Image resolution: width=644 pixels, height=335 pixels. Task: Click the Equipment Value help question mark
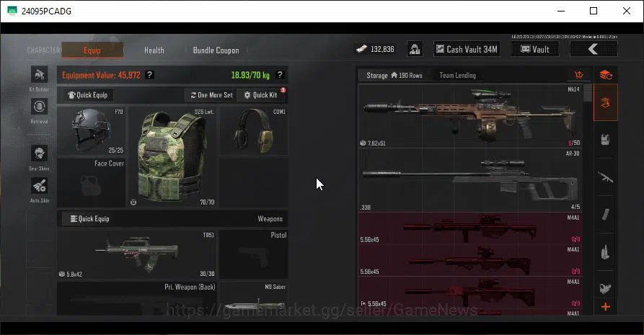[150, 75]
